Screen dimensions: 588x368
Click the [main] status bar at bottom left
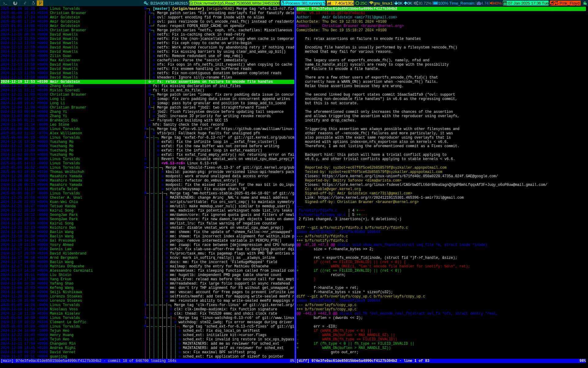click(147, 361)
